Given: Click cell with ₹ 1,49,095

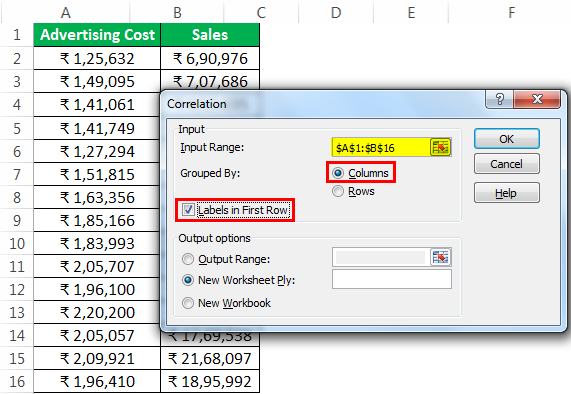Looking at the screenshot, I should 97,81.
